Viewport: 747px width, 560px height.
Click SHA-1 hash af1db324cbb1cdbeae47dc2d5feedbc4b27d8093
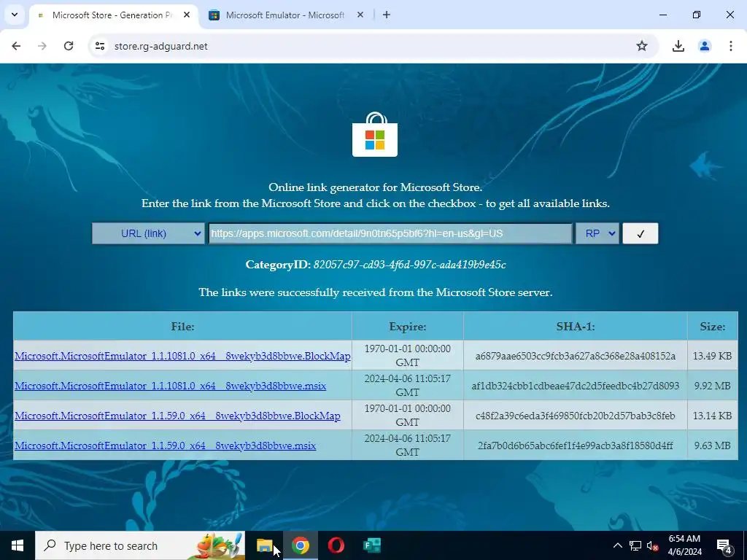pos(575,386)
